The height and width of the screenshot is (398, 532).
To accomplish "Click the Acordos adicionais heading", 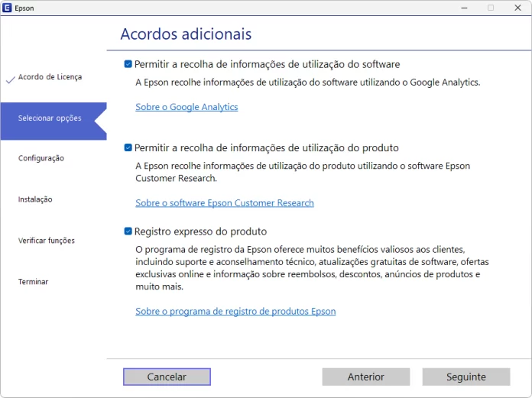I will coord(186,34).
